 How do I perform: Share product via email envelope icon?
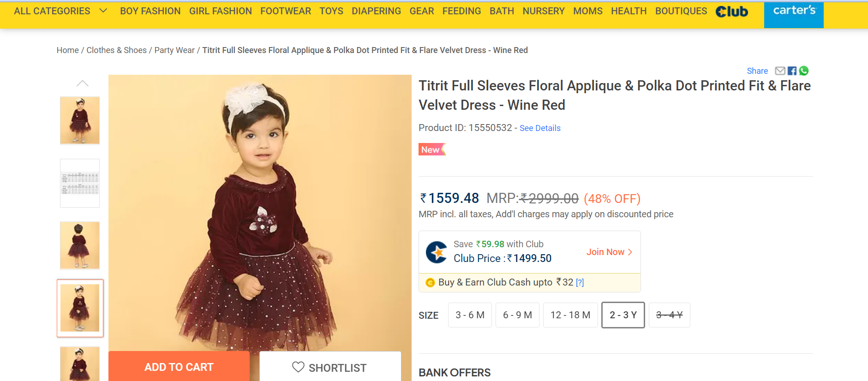click(x=780, y=71)
